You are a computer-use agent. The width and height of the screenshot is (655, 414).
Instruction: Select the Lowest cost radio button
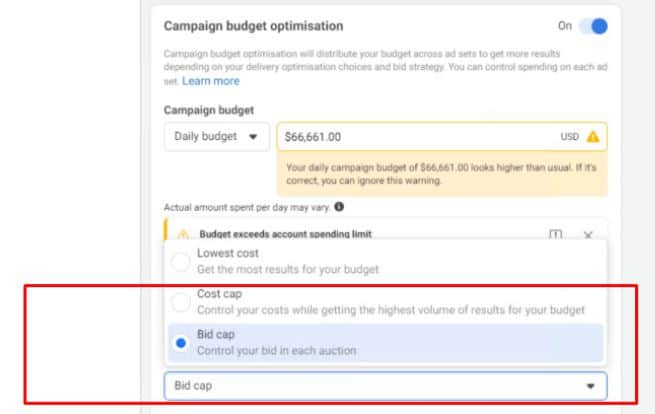coord(181,262)
